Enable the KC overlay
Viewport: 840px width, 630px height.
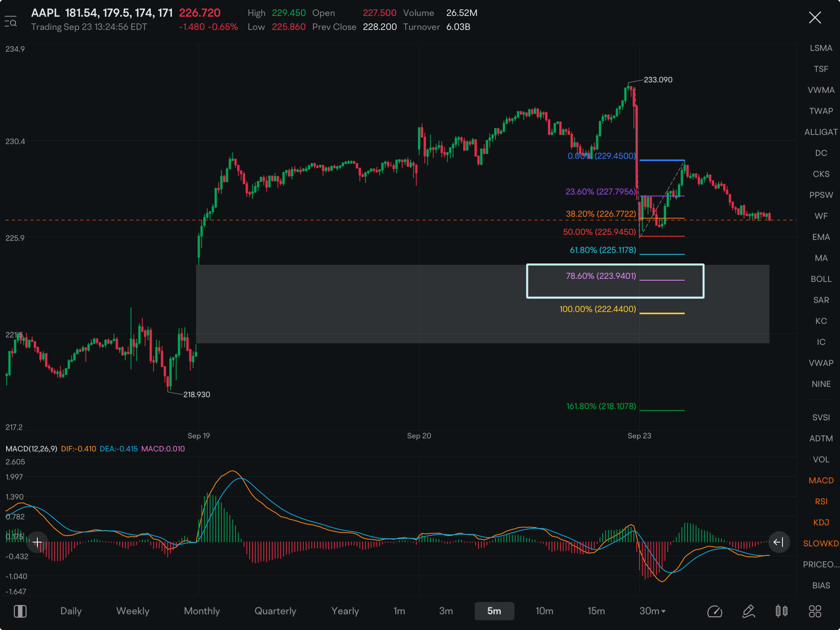(x=821, y=321)
